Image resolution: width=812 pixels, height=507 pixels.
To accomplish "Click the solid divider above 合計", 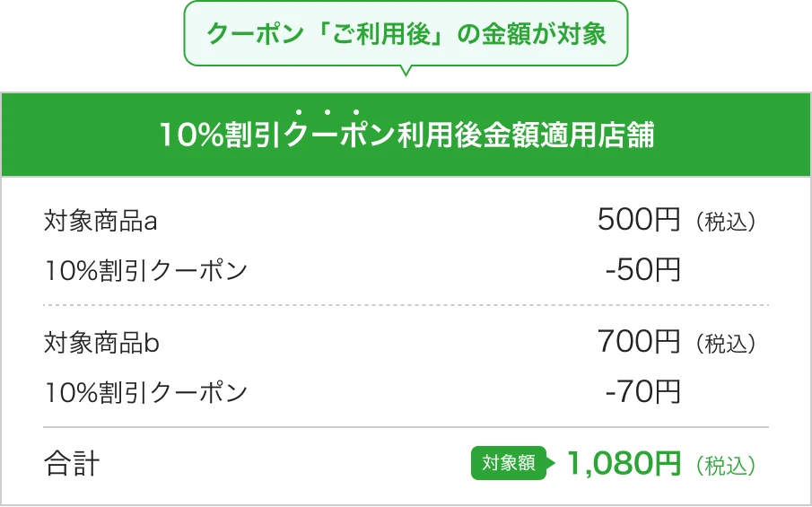I will 406,427.
